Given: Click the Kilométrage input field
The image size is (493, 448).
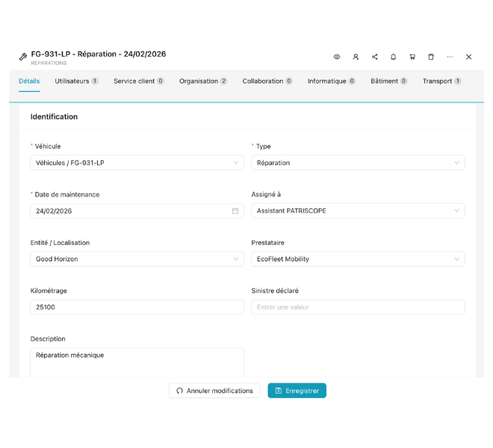Looking at the screenshot, I should click(x=137, y=307).
